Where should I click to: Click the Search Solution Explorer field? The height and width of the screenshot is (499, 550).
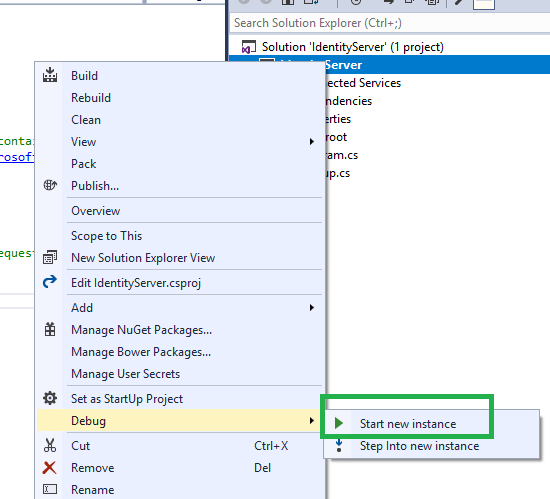coord(389,23)
